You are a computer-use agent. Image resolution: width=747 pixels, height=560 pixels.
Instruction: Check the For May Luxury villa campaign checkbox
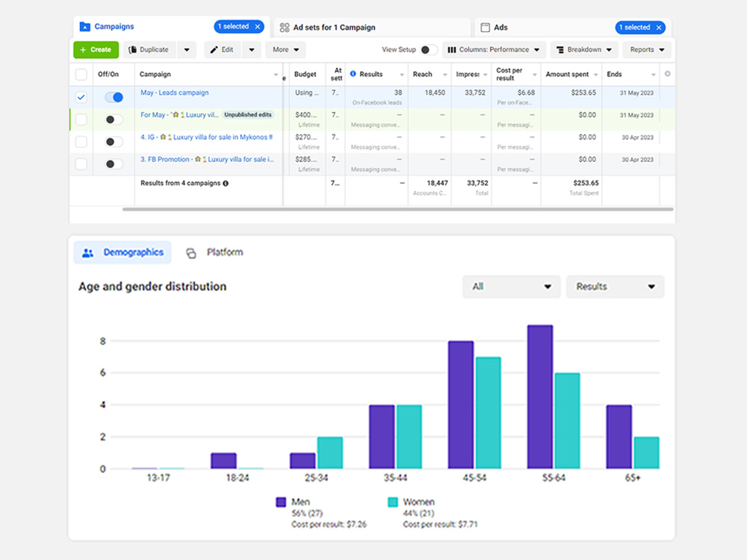point(81,119)
